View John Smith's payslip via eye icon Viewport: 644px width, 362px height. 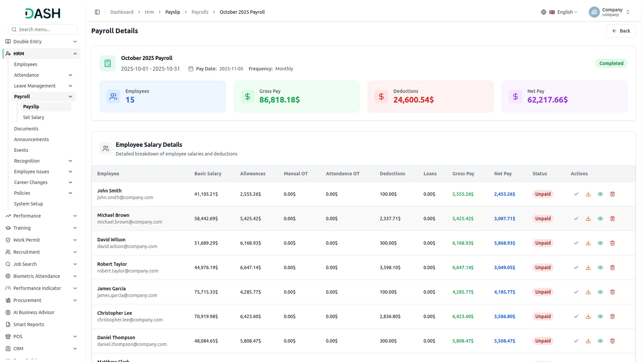(600, 194)
